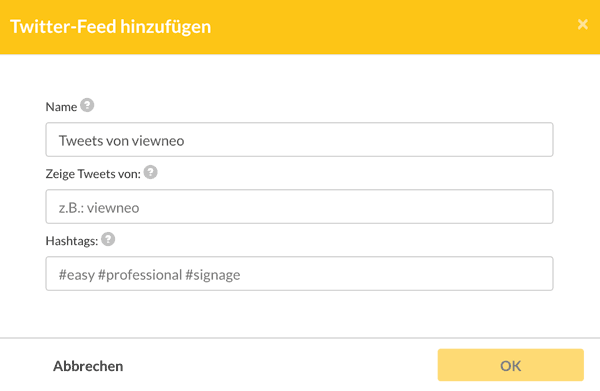Click the Hashtags help question mark
Screen dimensions: 600x391
click(x=108, y=239)
